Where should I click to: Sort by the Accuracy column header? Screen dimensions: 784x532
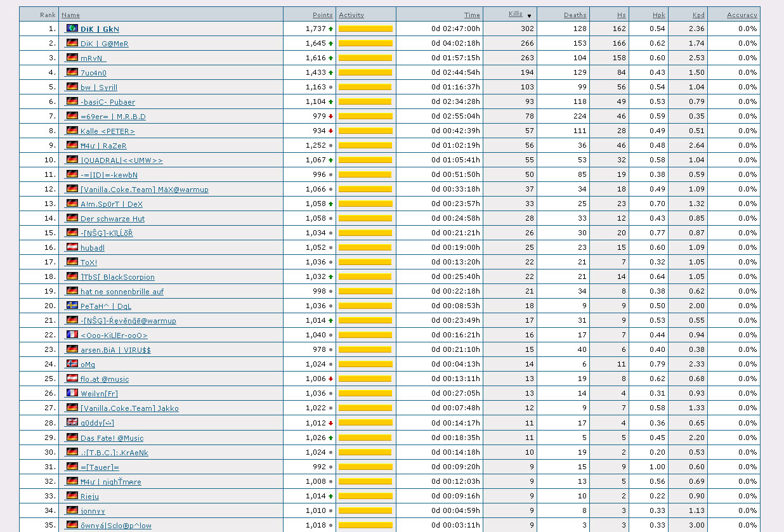coord(742,15)
